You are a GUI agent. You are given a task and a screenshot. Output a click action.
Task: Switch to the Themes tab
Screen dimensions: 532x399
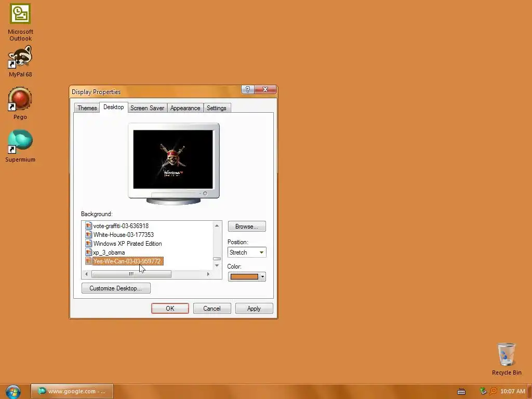point(87,108)
